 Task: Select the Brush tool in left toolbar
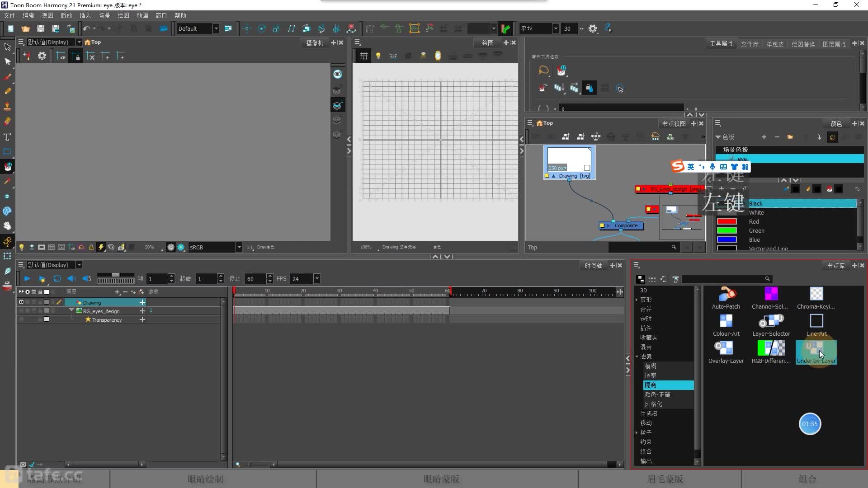7,76
